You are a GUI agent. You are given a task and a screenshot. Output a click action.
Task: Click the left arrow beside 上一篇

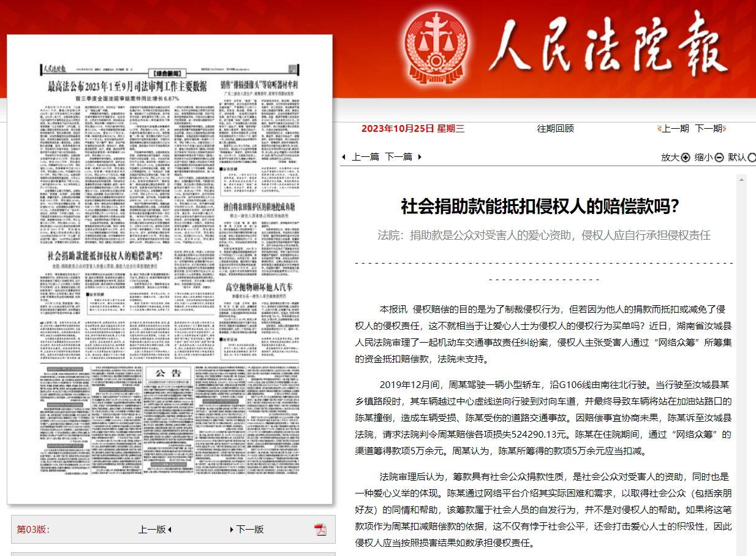[344, 157]
